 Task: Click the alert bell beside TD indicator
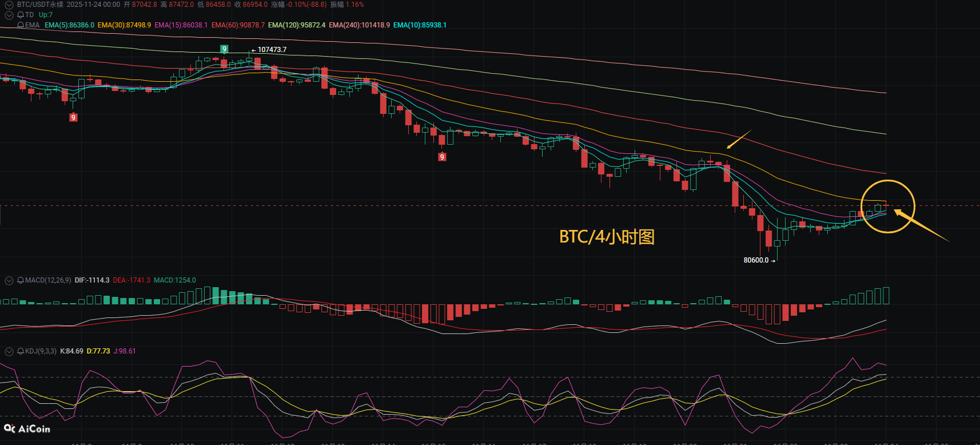pyautogui.click(x=21, y=15)
